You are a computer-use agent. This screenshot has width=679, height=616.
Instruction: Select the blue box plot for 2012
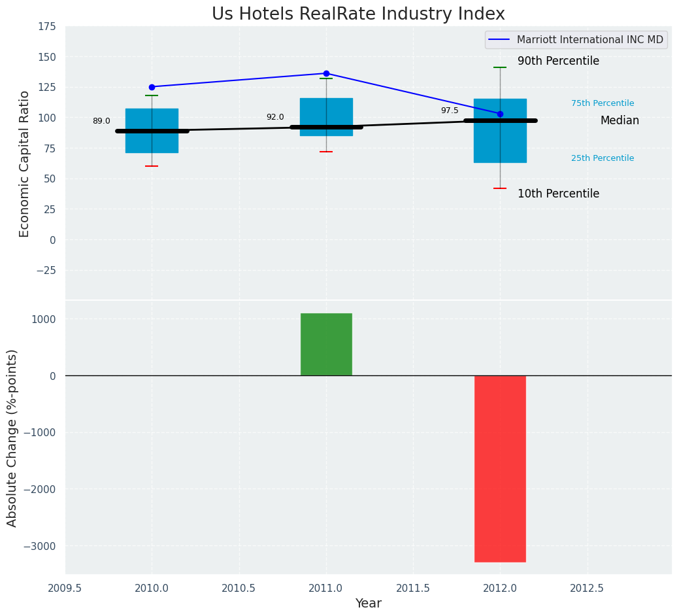click(500, 144)
